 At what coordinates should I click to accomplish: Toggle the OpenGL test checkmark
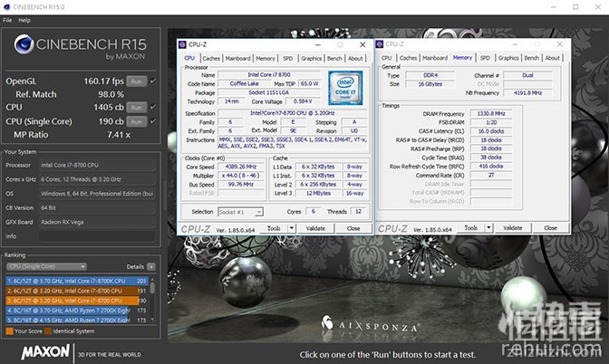pyautogui.click(x=153, y=81)
